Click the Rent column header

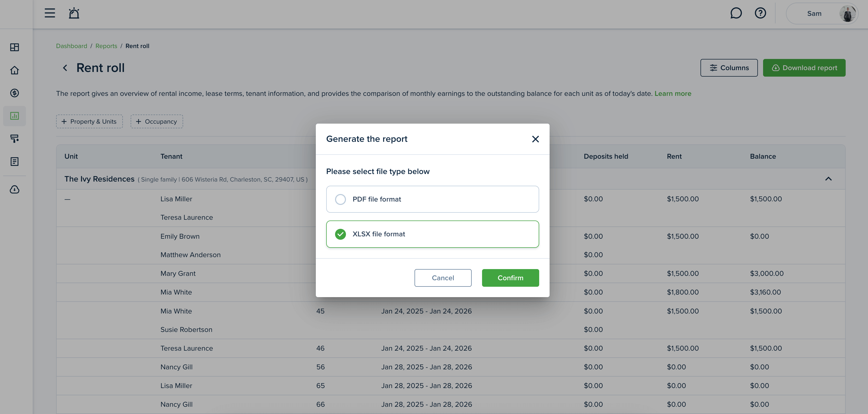674,156
